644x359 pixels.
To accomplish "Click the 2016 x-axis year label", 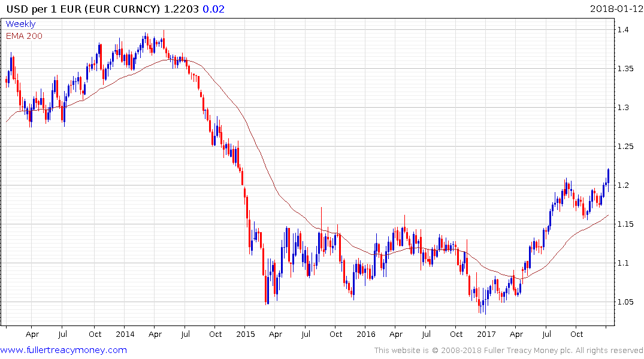I will (x=365, y=334).
